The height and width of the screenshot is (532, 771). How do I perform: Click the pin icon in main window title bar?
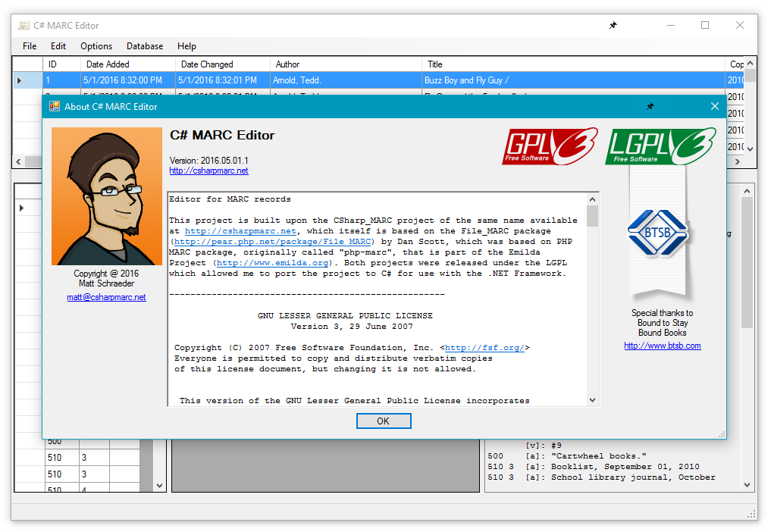(613, 25)
